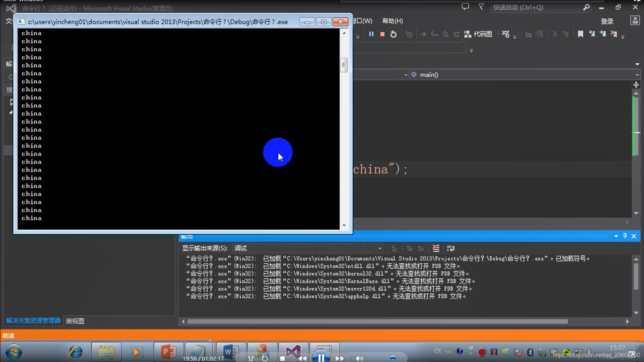This screenshot has width=644, height=362.
Task: Open the Windows Start button
Action: pyautogui.click(x=14, y=352)
